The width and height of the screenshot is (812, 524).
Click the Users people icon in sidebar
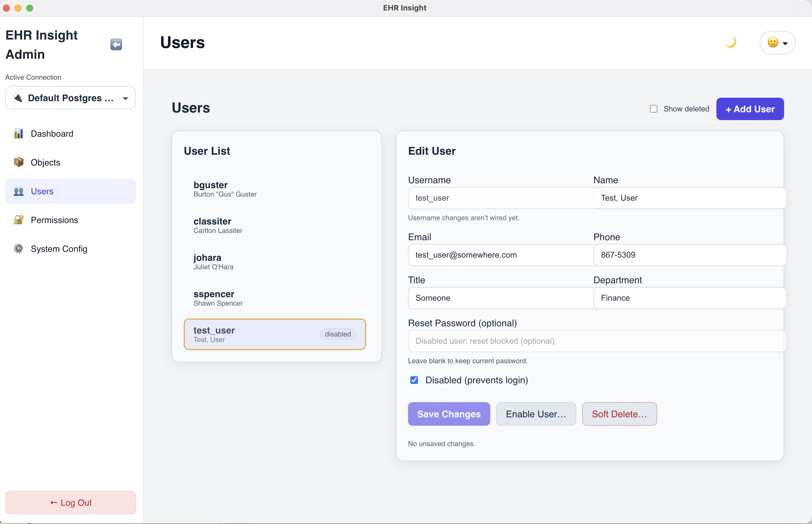click(18, 191)
